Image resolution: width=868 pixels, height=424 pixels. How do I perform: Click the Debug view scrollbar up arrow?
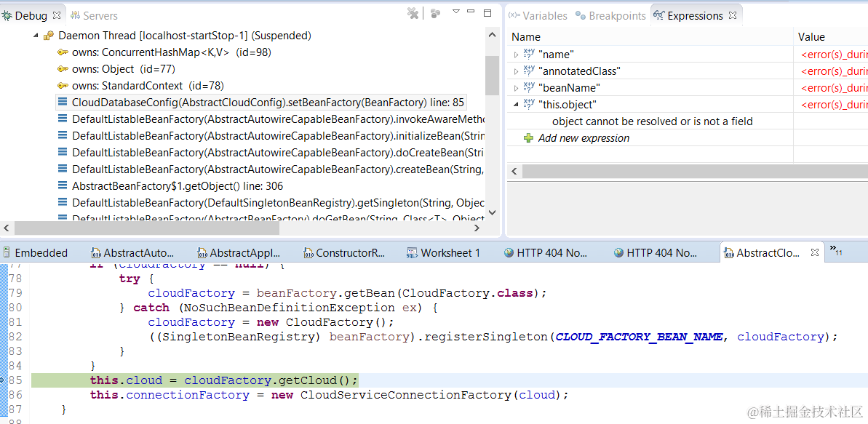click(x=492, y=36)
